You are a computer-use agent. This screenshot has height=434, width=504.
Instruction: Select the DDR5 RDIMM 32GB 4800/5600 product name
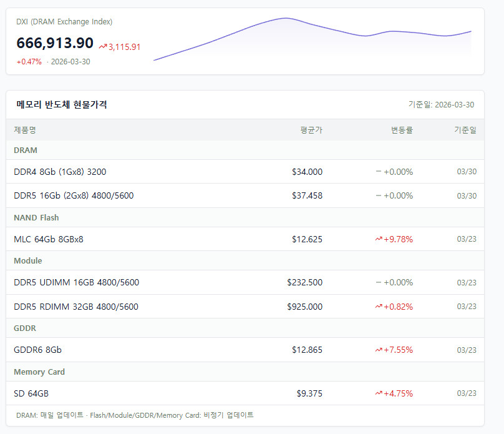point(76,307)
